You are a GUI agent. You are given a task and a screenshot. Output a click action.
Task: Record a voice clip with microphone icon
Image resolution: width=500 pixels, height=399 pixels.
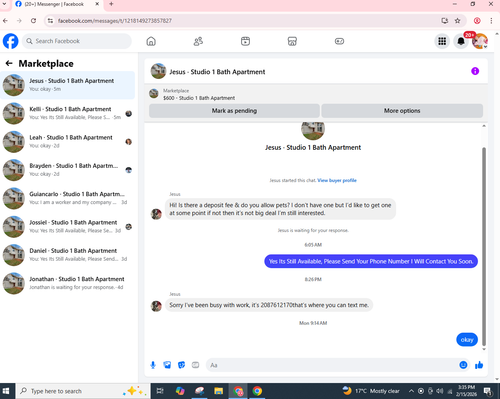(153, 365)
